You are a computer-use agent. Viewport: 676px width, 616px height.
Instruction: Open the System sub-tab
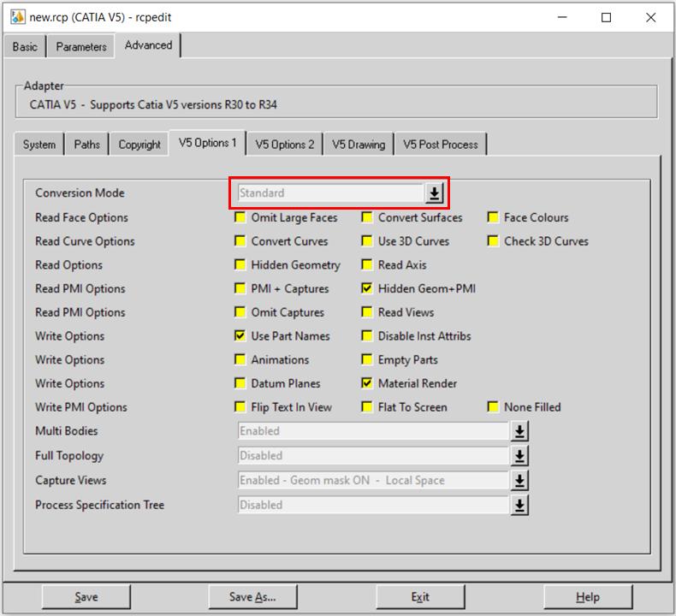[x=39, y=145]
